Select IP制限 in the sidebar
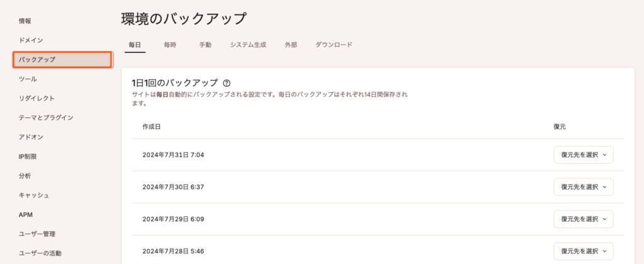 tap(29, 157)
